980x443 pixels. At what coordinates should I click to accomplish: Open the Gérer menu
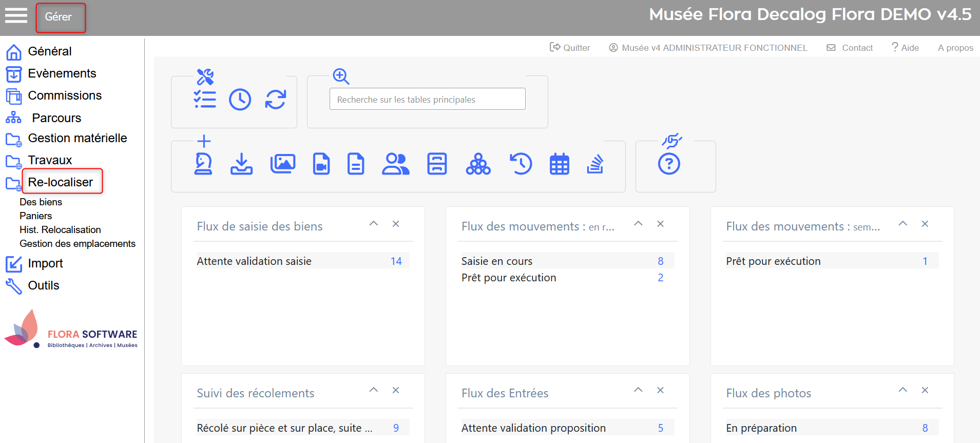(x=60, y=17)
